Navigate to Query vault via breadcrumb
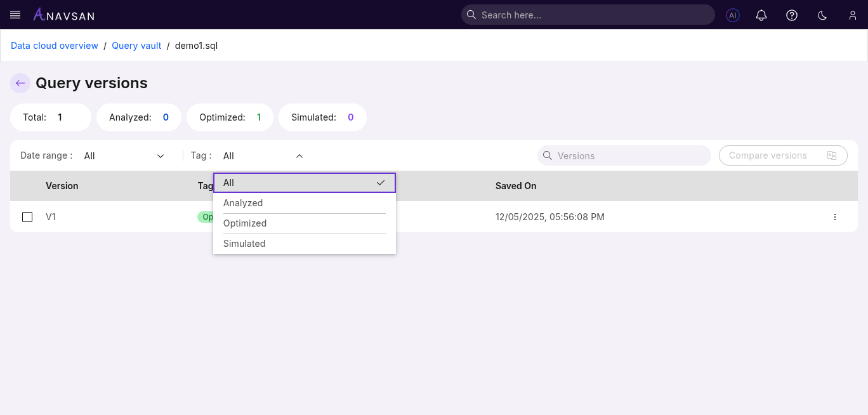Image resolution: width=868 pixels, height=415 pixels. pyautogui.click(x=136, y=46)
